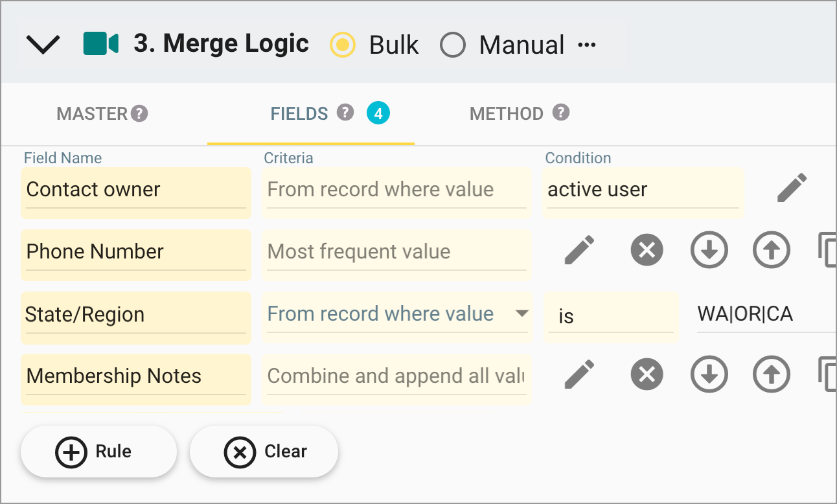Switch to the MASTER tab
The width and height of the screenshot is (837, 504).
91,113
